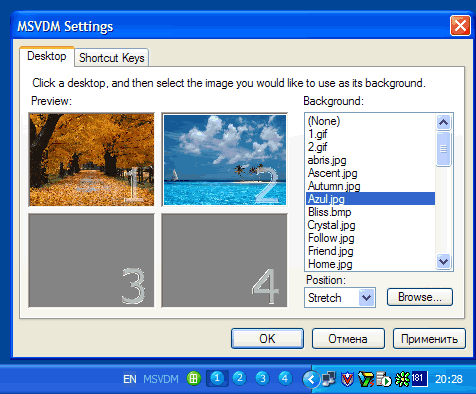Click the Применить apply button
The width and height of the screenshot is (476, 394).
[429, 339]
